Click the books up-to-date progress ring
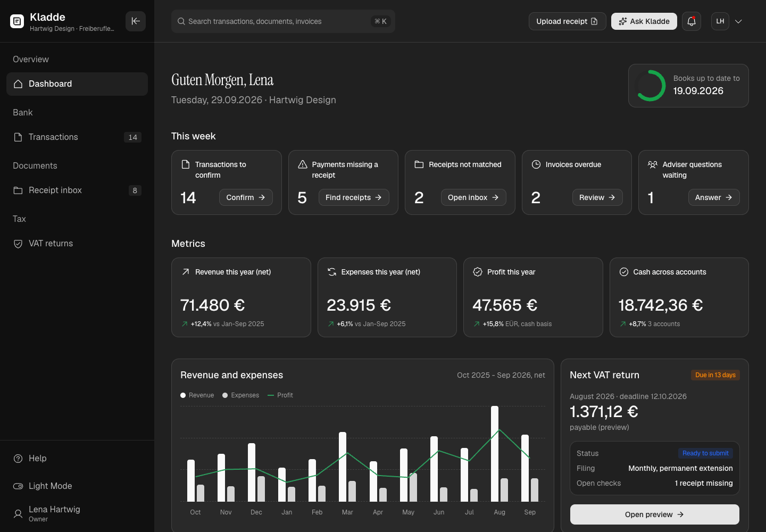The height and width of the screenshot is (532, 766). coord(650,86)
